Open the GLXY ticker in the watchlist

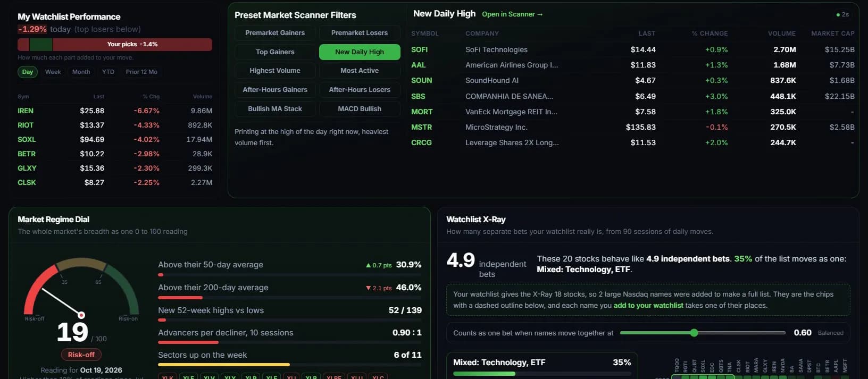point(27,169)
